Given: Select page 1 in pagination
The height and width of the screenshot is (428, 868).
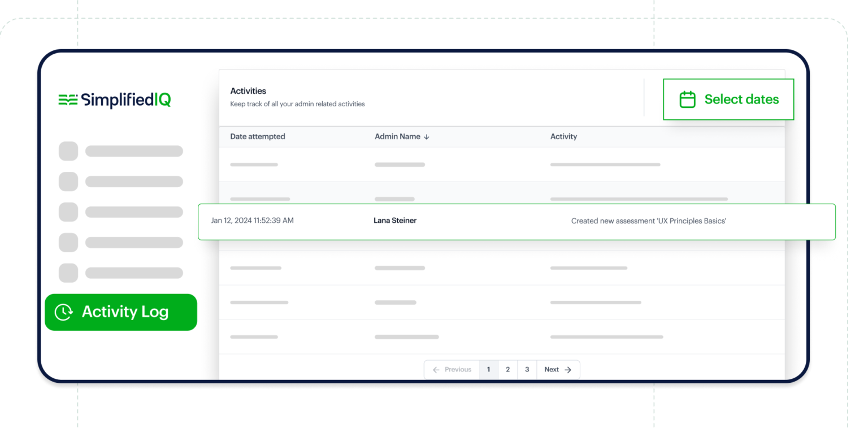Looking at the screenshot, I should 488,370.
